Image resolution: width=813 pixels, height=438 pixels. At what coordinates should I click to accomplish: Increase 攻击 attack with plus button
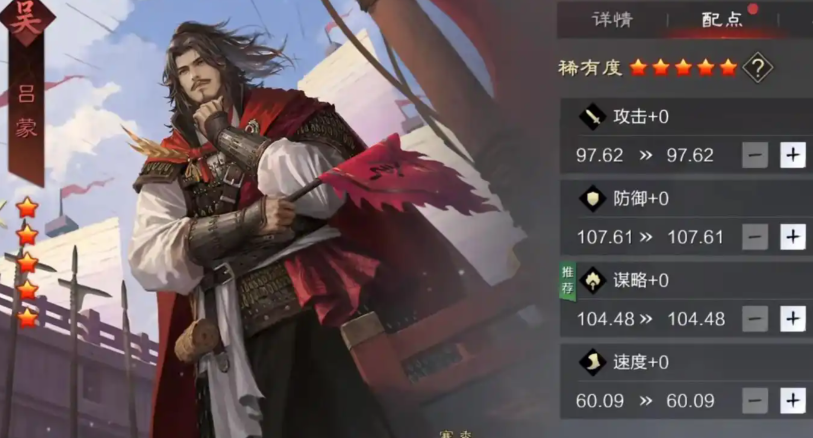pyautogui.click(x=793, y=155)
